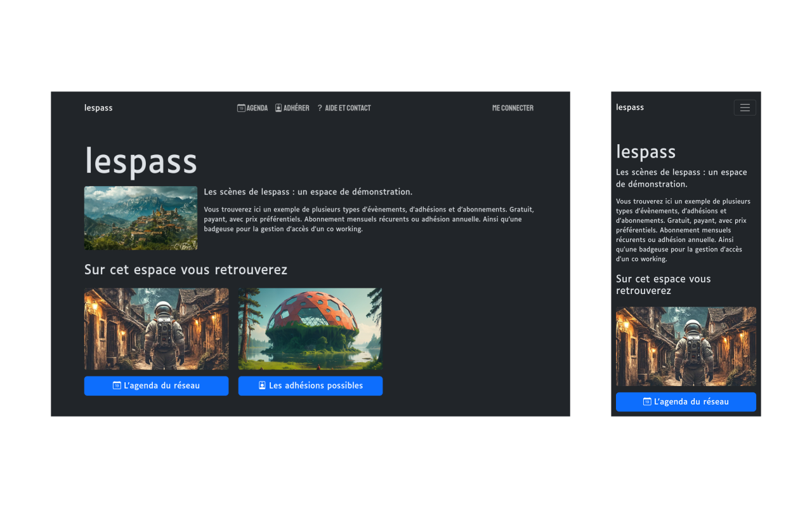Click the mountain village thumbnail image
This screenshot has height=508, width=812.
tap(141, 218)
